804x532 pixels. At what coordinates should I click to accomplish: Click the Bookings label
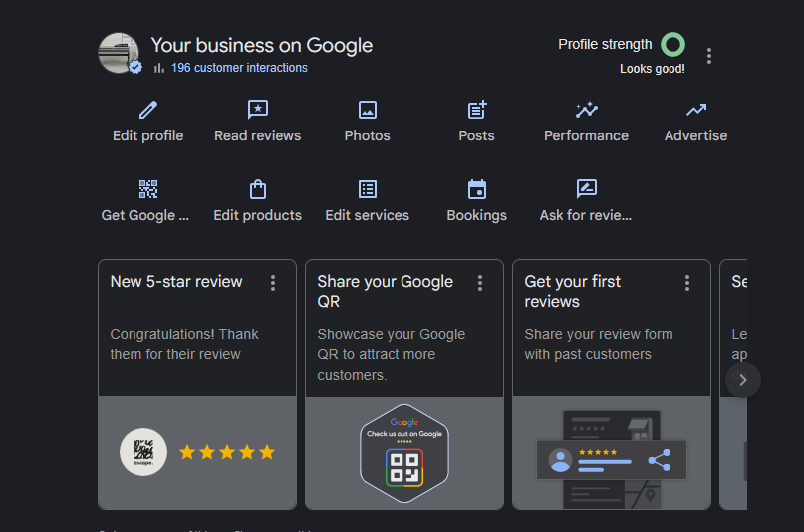pyautogui.click(x=477, y=216)
